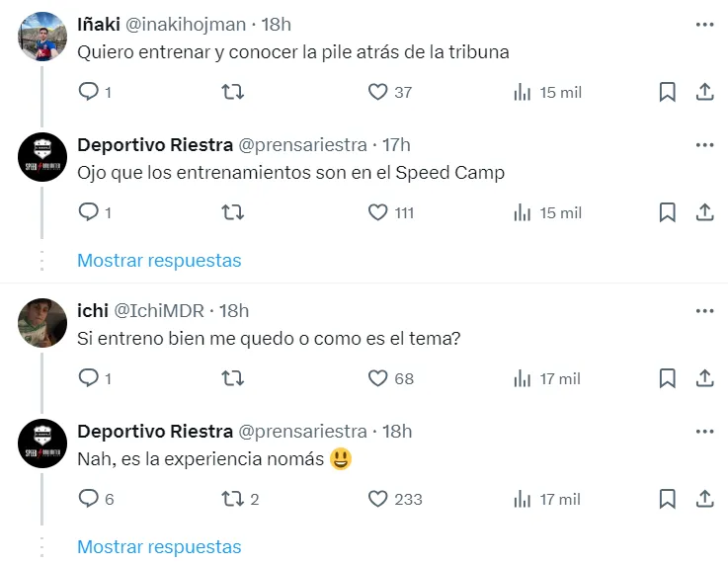Open more options for Iñaki's tweet
This screenshot has width=728, height=565.
click(x=704, y=24)
